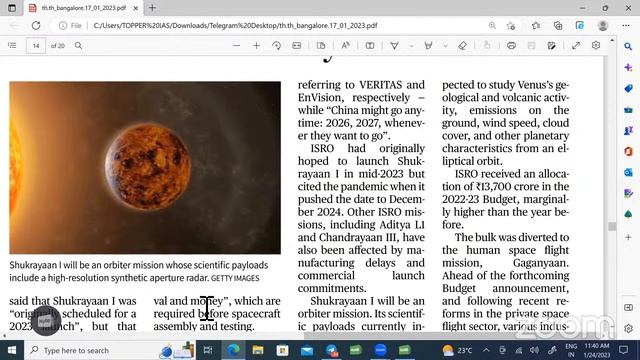640x360 pixels.
Task: Open PDF toolbar settings gear
Action: click(596, 45)
